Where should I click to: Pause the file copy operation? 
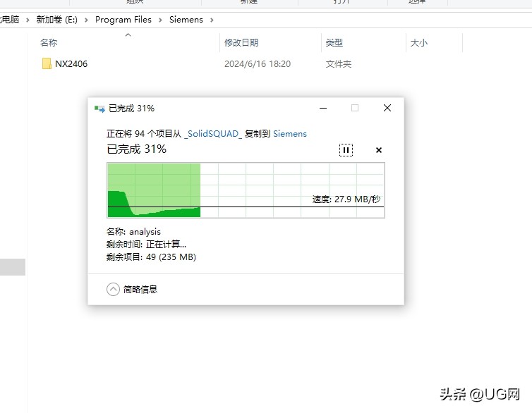[346, 150]
